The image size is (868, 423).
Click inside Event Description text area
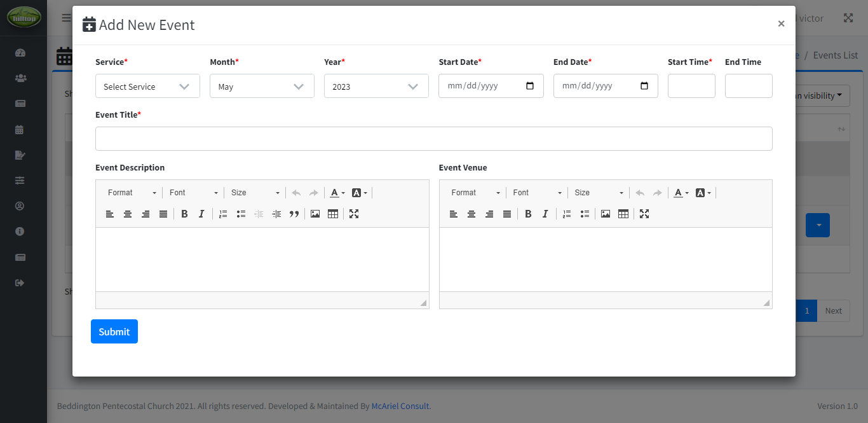[x=262, y=260]
